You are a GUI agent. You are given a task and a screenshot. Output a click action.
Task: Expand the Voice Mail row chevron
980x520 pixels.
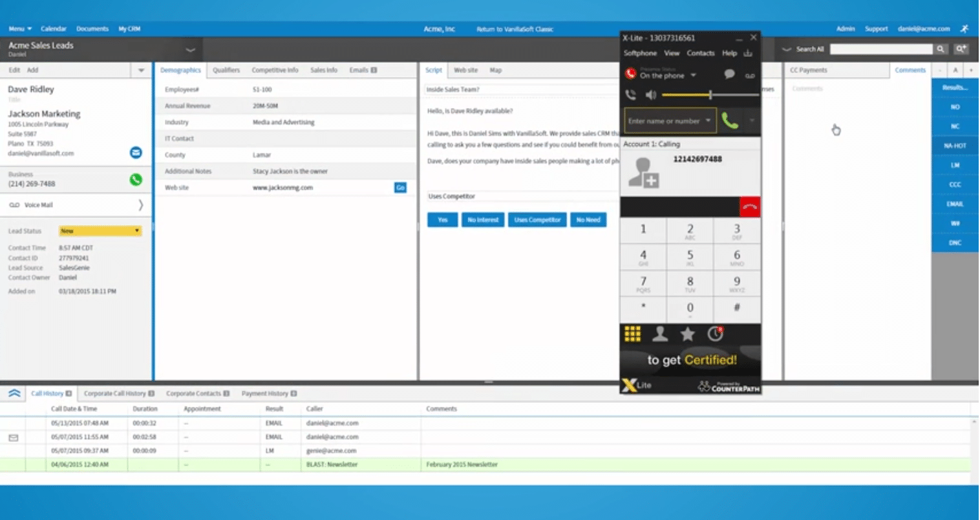[x=141, y=205]
